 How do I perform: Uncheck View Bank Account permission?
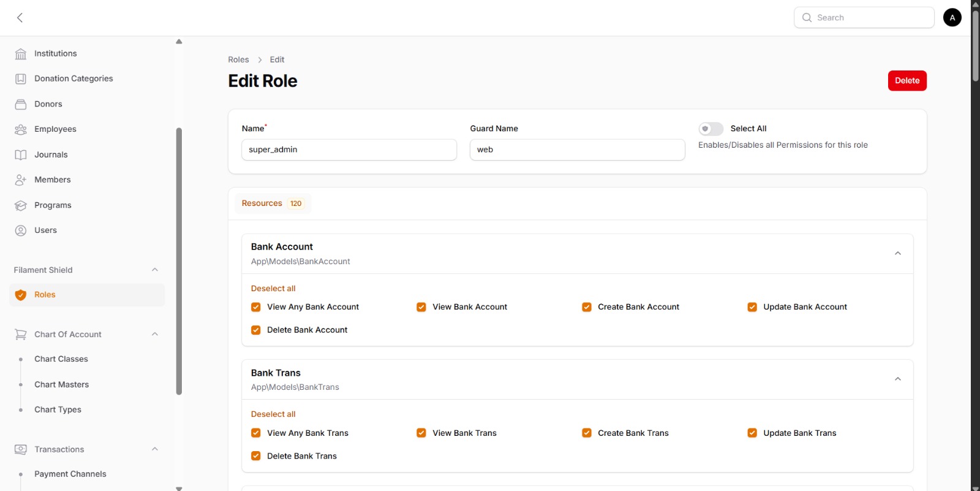(421, 307)
